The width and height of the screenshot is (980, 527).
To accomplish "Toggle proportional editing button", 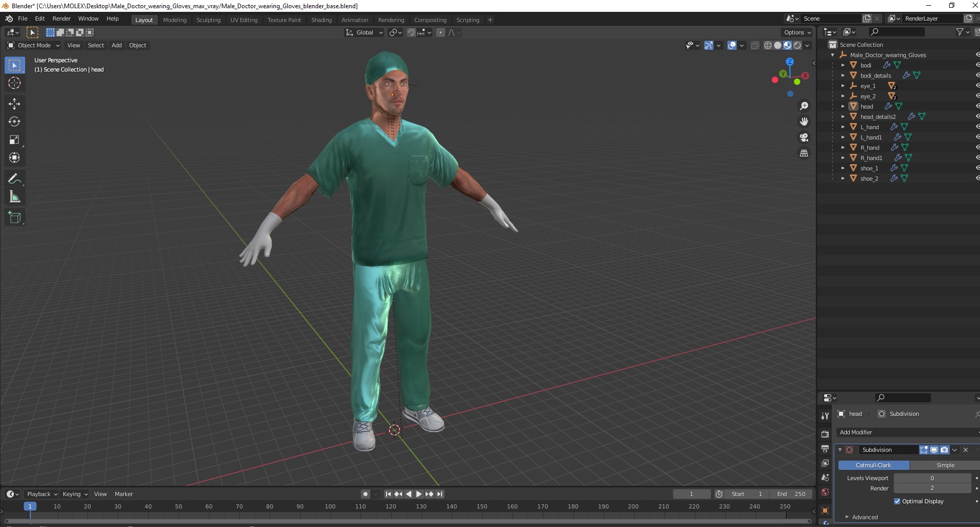I will pyautogui.click(x=441, y=32).
